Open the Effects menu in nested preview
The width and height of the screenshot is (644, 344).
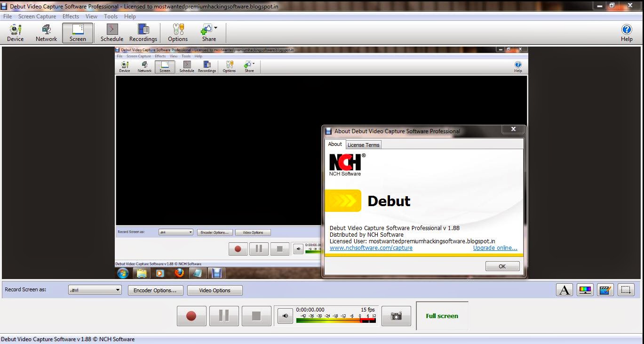(160, 56)
